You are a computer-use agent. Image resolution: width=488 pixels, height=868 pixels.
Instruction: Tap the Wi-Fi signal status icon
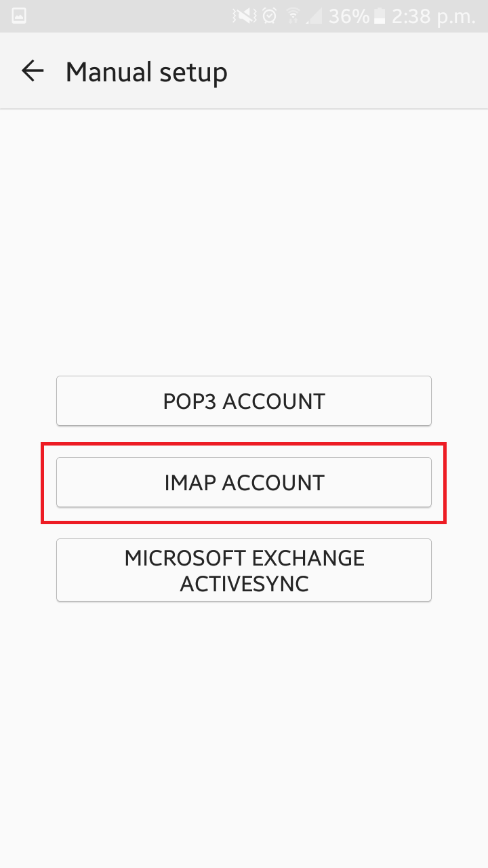[x=293, y=16]
